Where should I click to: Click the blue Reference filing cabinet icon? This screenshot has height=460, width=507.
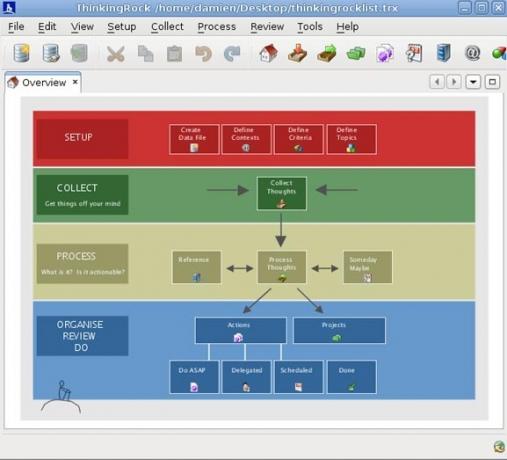pyautogui.click(x=443, y=53)
